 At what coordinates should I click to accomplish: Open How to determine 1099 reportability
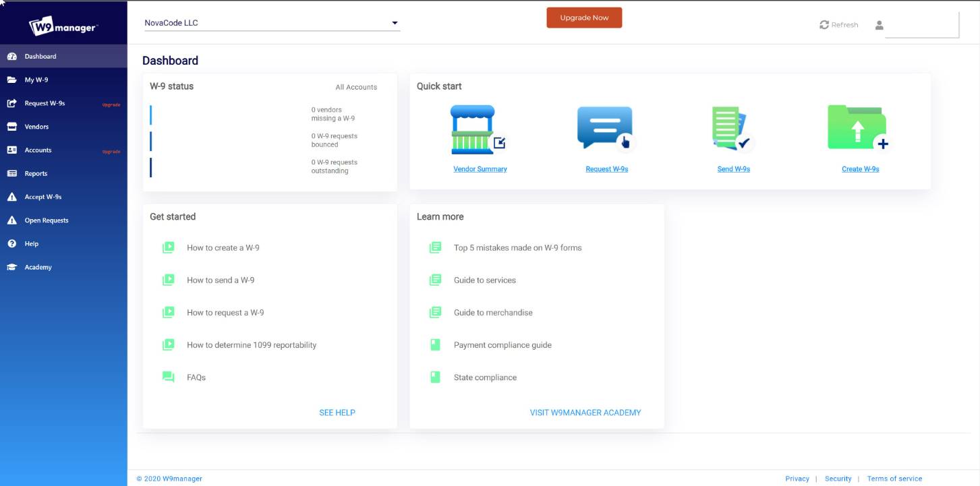(252, 345)
